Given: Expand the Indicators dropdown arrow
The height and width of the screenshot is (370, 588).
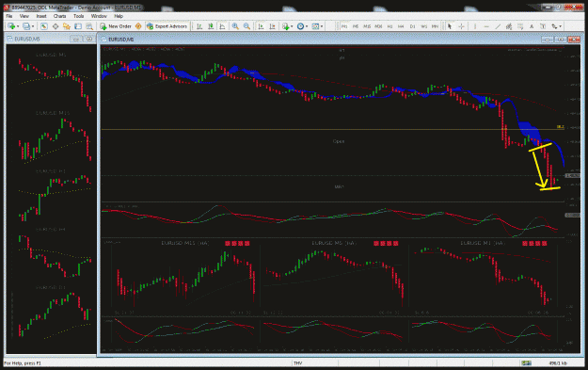Looking at the screenshot, I should [x=292, y=26].
